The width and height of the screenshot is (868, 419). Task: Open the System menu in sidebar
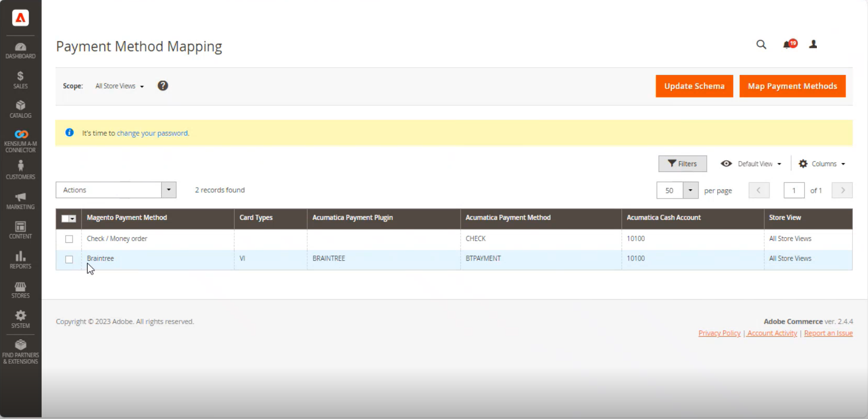pos(20,319)
